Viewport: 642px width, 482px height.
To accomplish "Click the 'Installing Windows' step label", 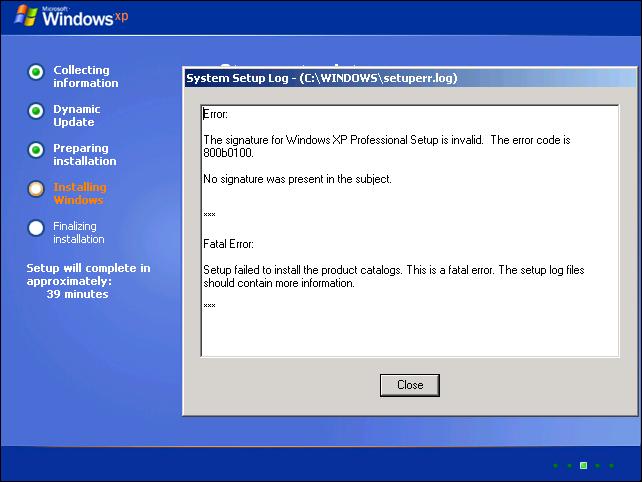I will click(80, 193).
